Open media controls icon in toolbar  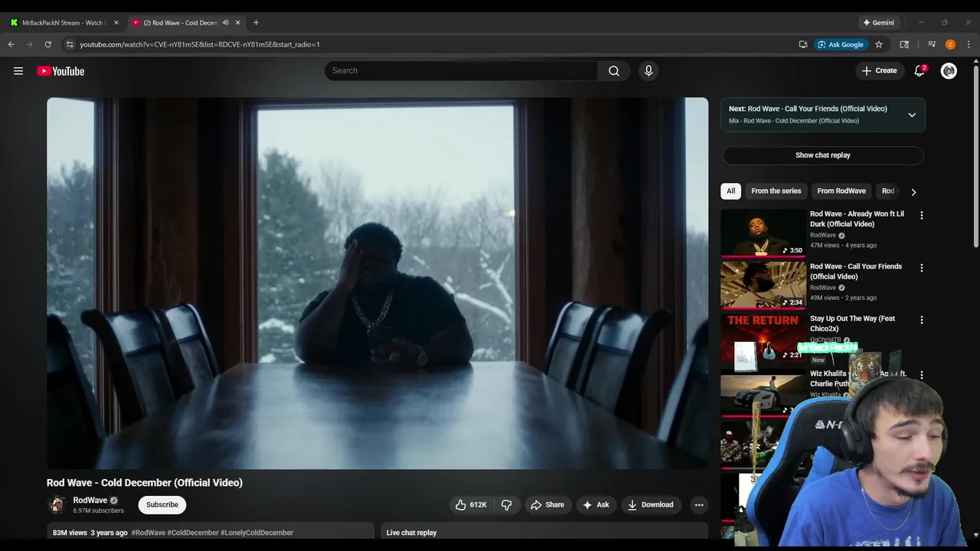click(932, 44)
